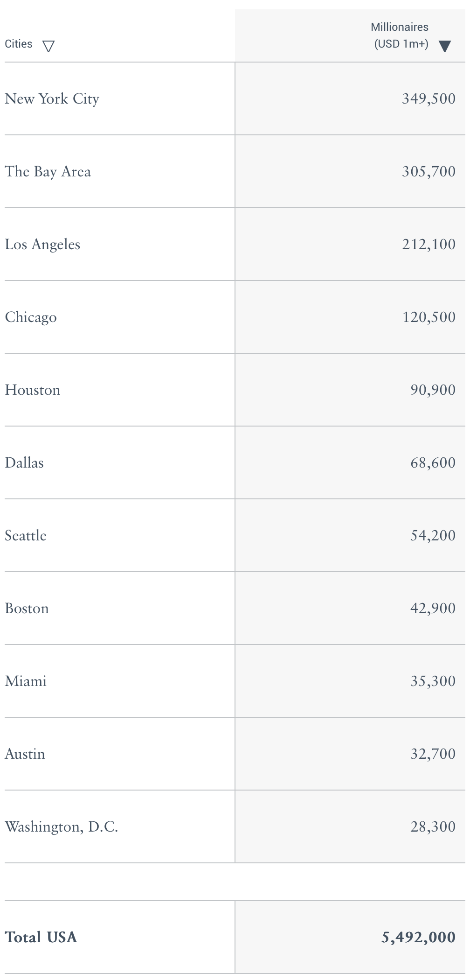
Task: Click the 5,492,000 total value
Action: pyautogui.click(x=418, y=937)
